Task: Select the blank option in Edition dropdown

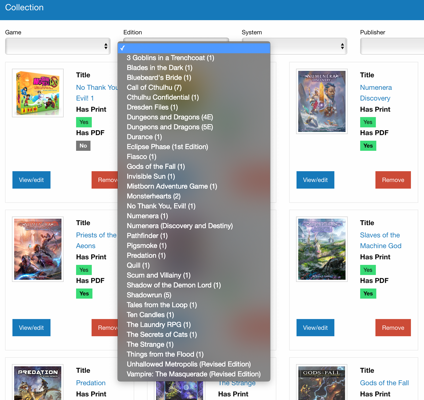Action: [194, 48]
